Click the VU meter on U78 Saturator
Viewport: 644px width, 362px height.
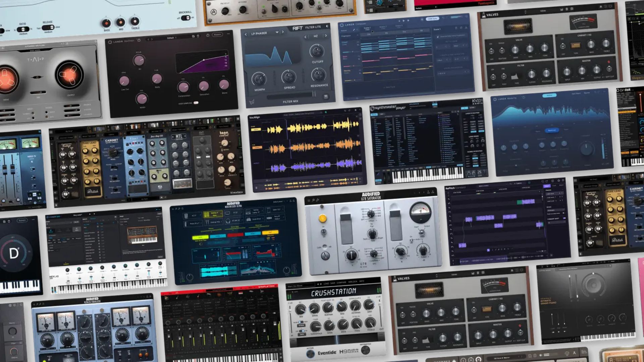coord(420,211)
